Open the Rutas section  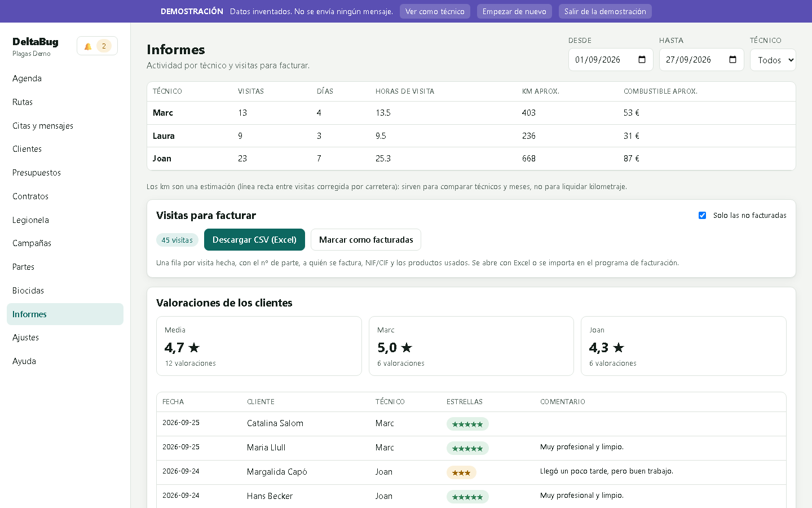click(65, 102)
